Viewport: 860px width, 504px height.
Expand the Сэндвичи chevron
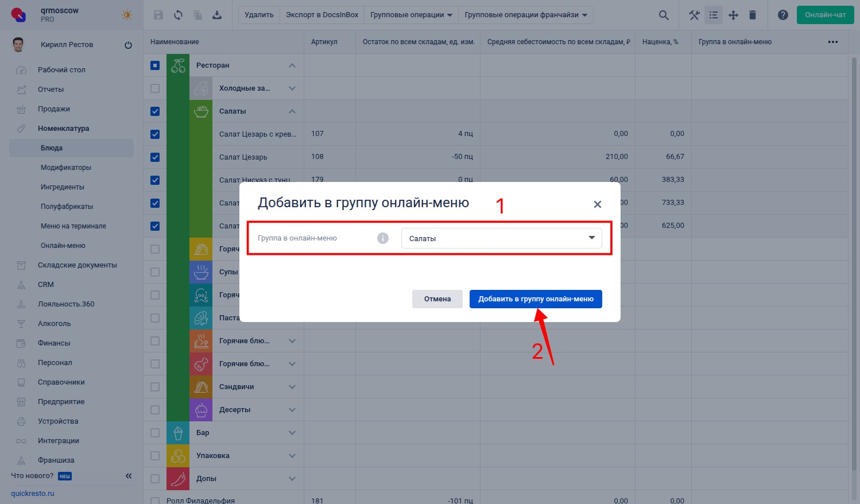292,387
